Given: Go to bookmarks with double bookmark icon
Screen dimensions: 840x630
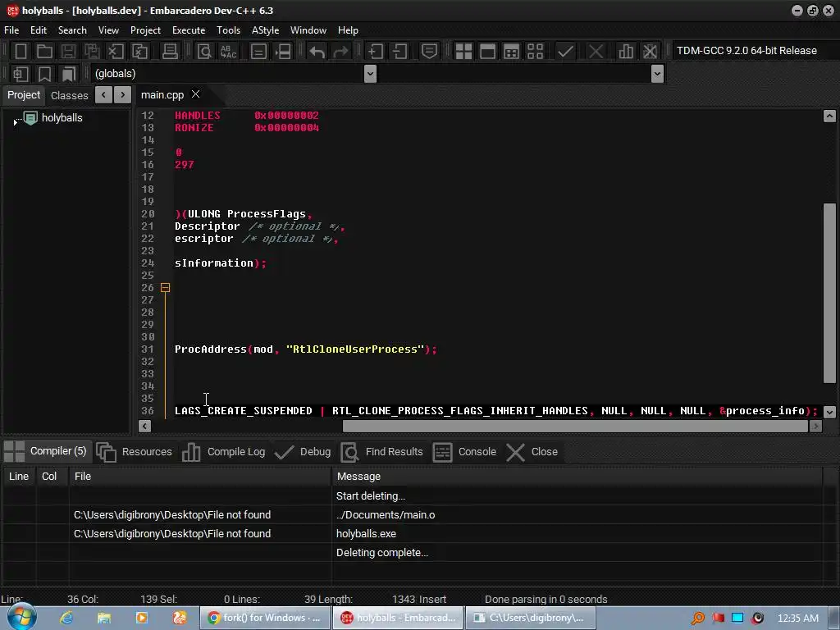Looking at the screenshot, I should pyautogui.click(x=69, y=74).
